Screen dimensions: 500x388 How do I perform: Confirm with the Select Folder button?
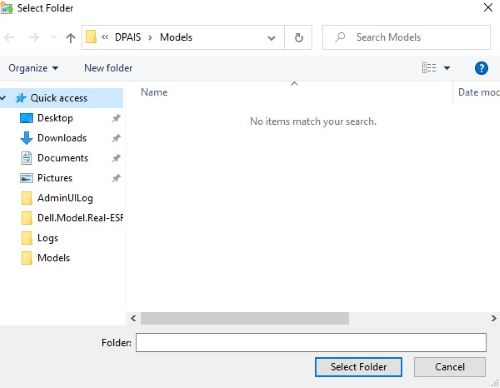coord(358,367)
